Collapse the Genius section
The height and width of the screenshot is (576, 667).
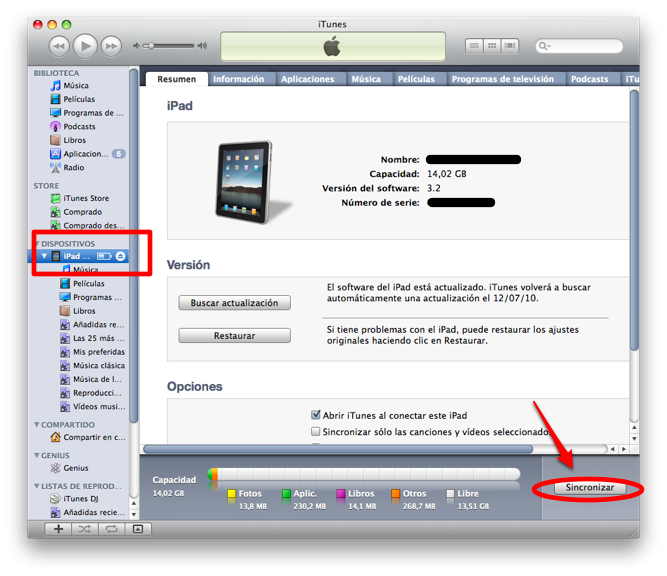pyautogui.click(x=37, y=455)
